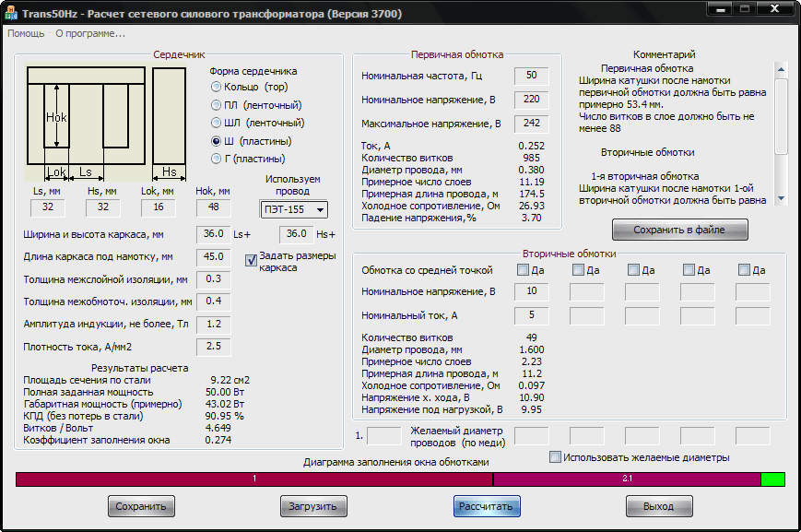Screen dimensions: 801x532
Task: Click third secondary nominal current empty field
Action: point(642,316)
